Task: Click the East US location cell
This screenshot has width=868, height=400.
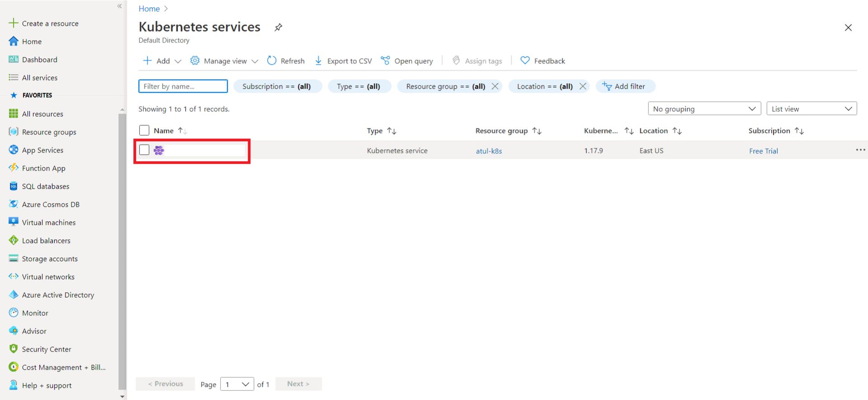Action: 651,151
